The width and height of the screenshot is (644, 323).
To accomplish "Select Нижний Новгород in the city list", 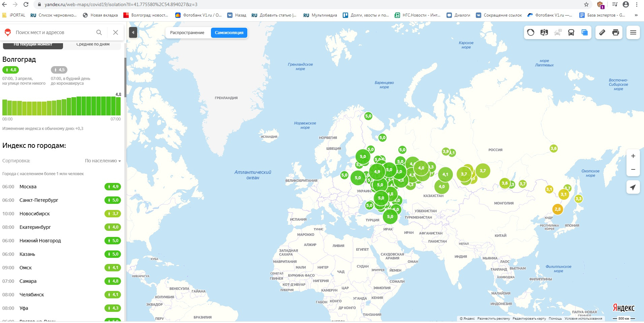I will [x=61, y=241].
